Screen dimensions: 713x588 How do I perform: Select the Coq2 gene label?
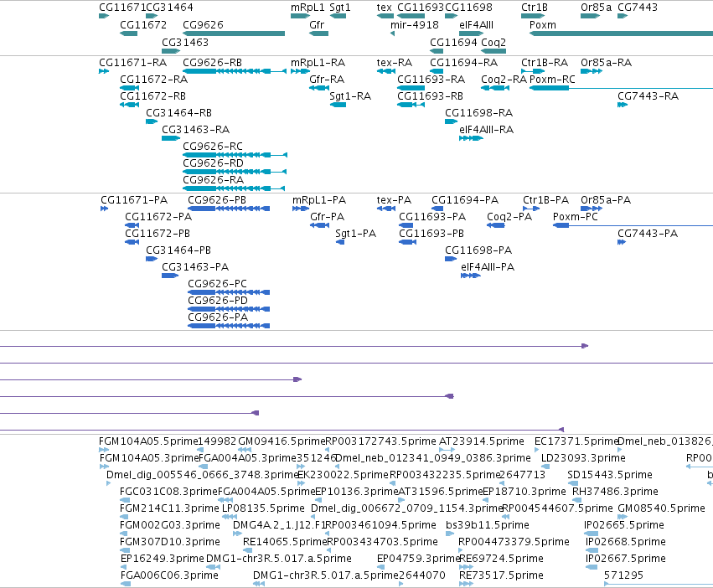493,42
